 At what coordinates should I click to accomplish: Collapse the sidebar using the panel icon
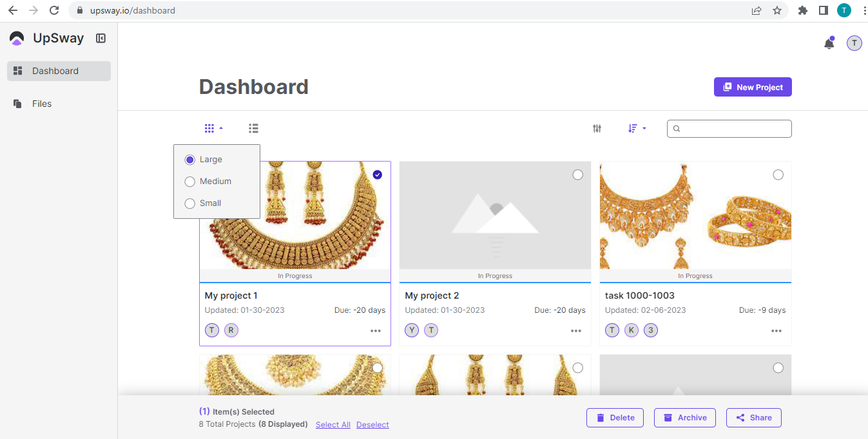pyautogui.click(x=101, y=39)
